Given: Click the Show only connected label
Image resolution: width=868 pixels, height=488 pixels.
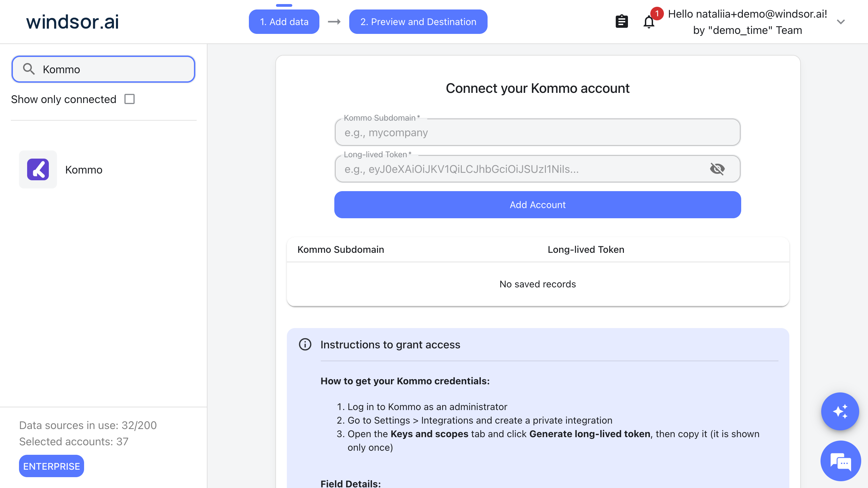Looking at the screenshot, I should click(x=64, y=99).
